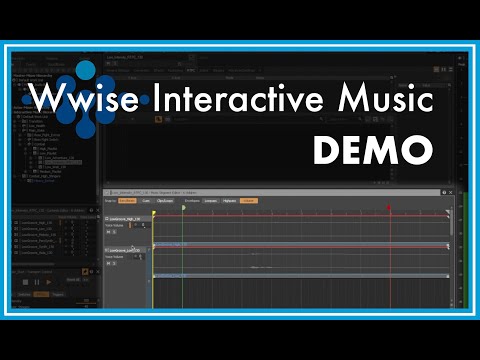480x360 pixels.
Task: Switch to the Switches tab in Transport Control
Action: (24, 294)
